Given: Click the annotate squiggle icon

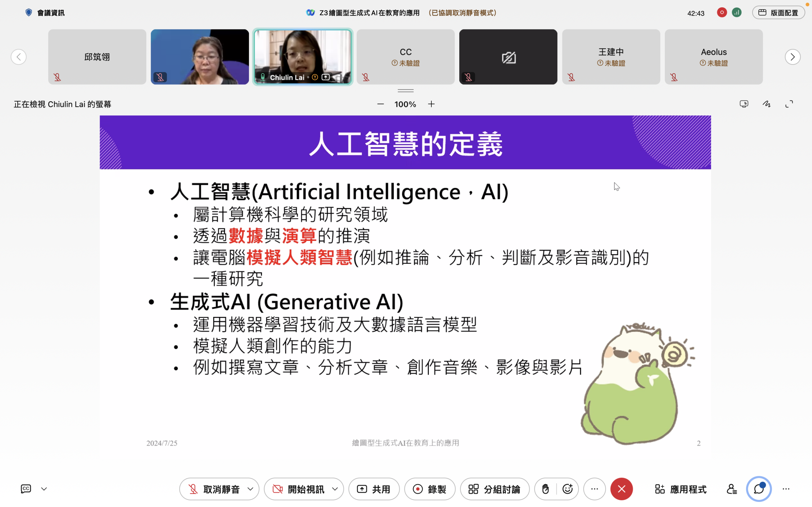Looking at the screenshot, I should [x=767, y=104].
